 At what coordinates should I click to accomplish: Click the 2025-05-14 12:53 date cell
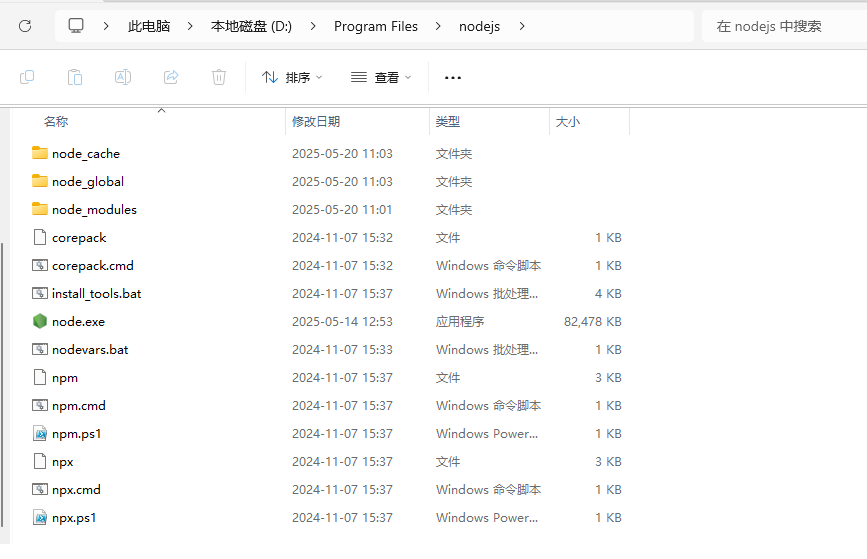click(x=342, y=321)
